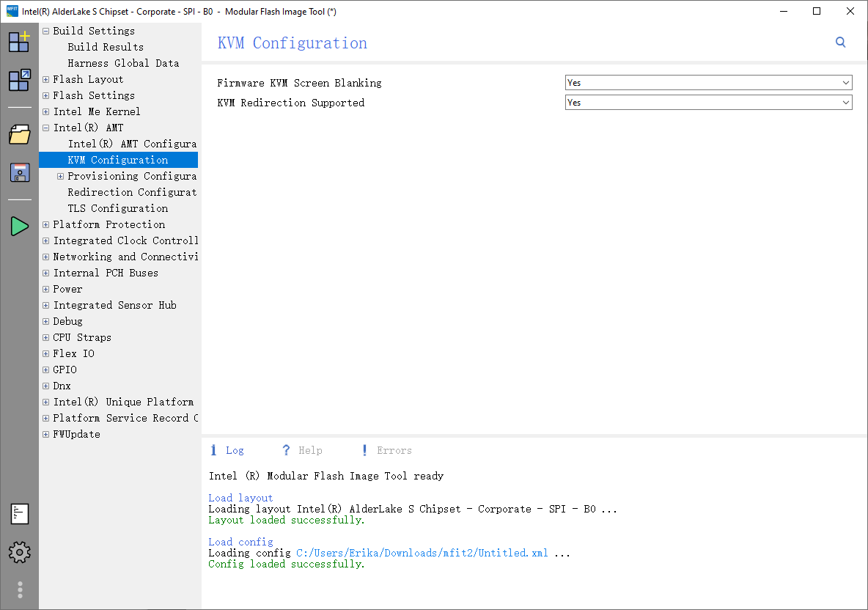Screen dimensions: 868x610
Task: Open the build log document icon
Action: coord(18,514)
